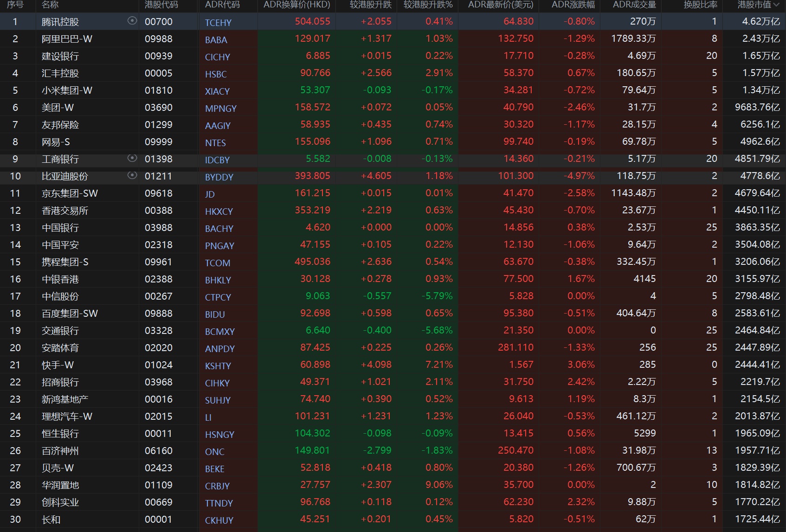Click the 理想汽车-W stock name
The width and height of the screenshot is (786, 532).
[67, 417]
